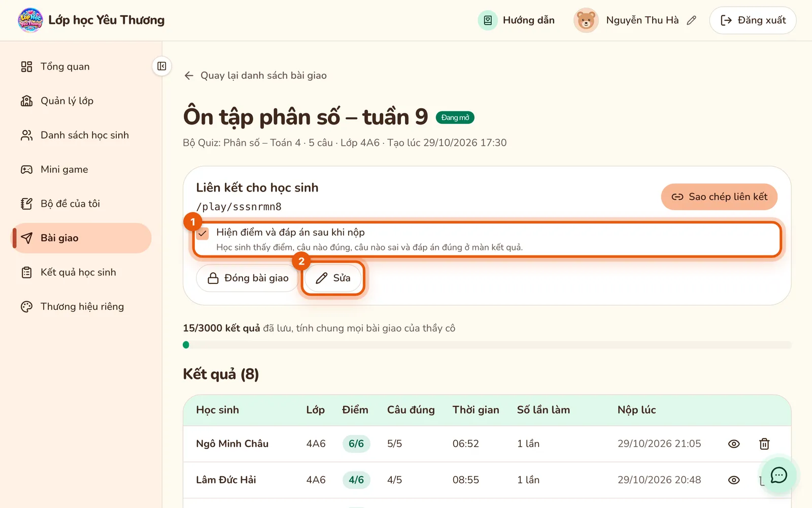This screenshot has width=812, height=508.
Task: Select the student name Lâm Đức Hải
Action: point(226,480)
